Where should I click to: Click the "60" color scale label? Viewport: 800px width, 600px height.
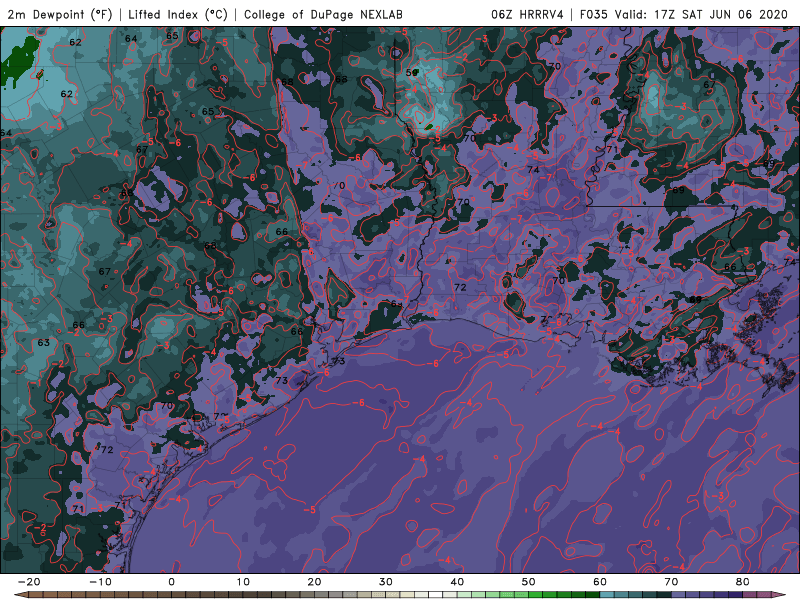click(x=600, y=582)
